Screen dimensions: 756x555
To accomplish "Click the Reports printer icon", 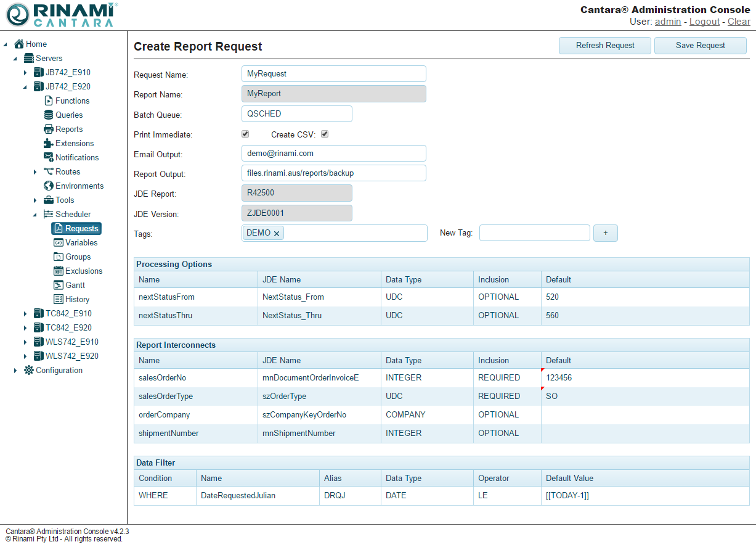I will pyautogui.click(x=49, y=129).
